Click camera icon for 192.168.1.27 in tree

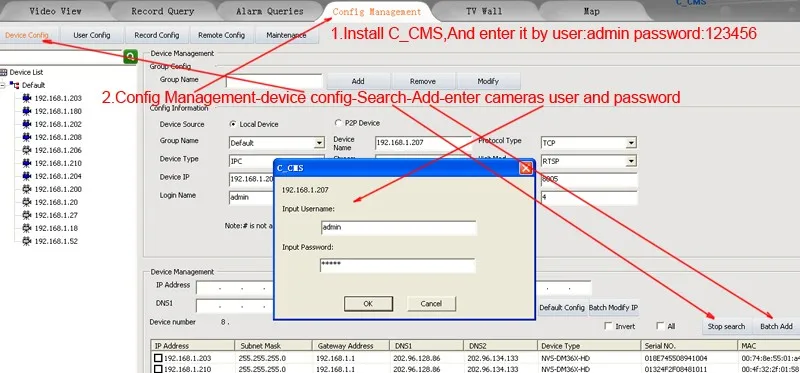point(27,215)
